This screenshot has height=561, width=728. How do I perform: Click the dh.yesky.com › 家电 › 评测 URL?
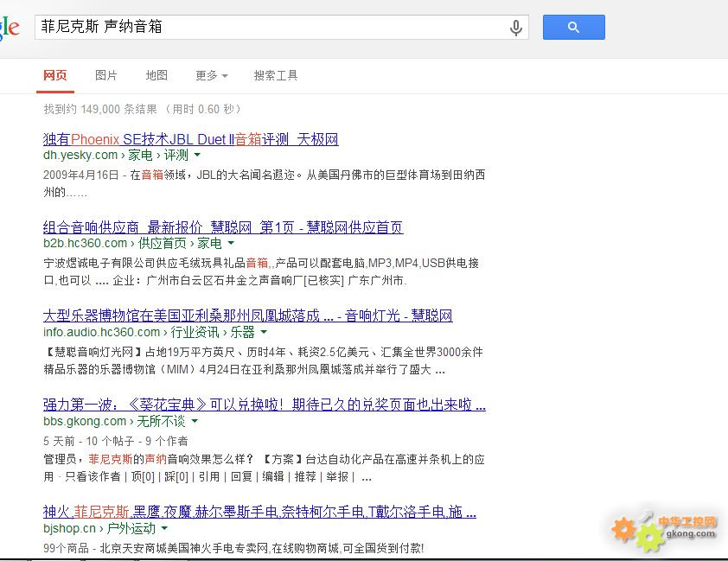(x=116, y=155)
